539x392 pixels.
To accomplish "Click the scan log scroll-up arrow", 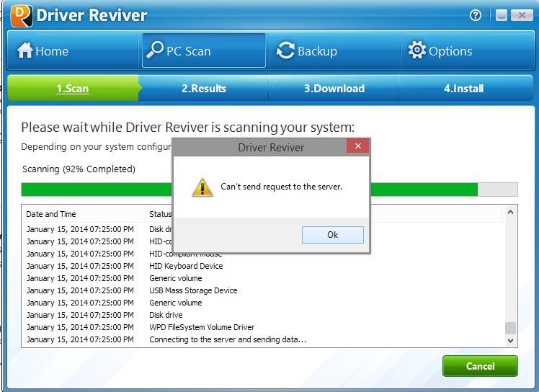I will (x=510, y=213).
